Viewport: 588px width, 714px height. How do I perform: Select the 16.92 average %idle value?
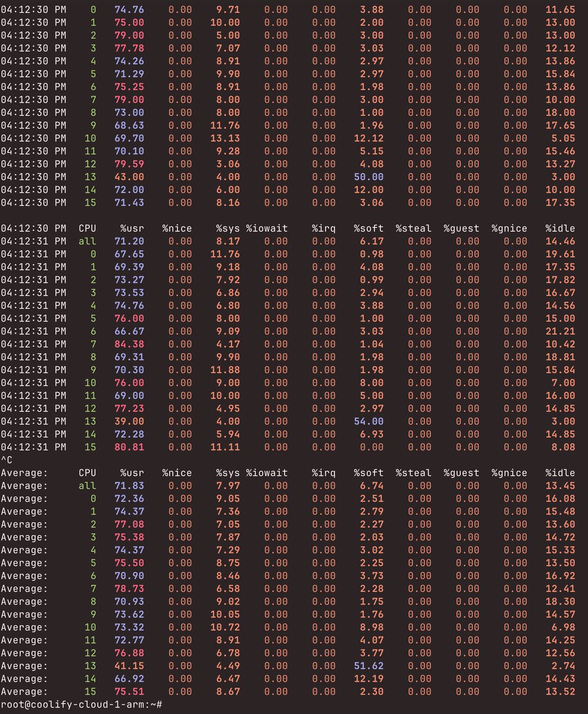561,576
